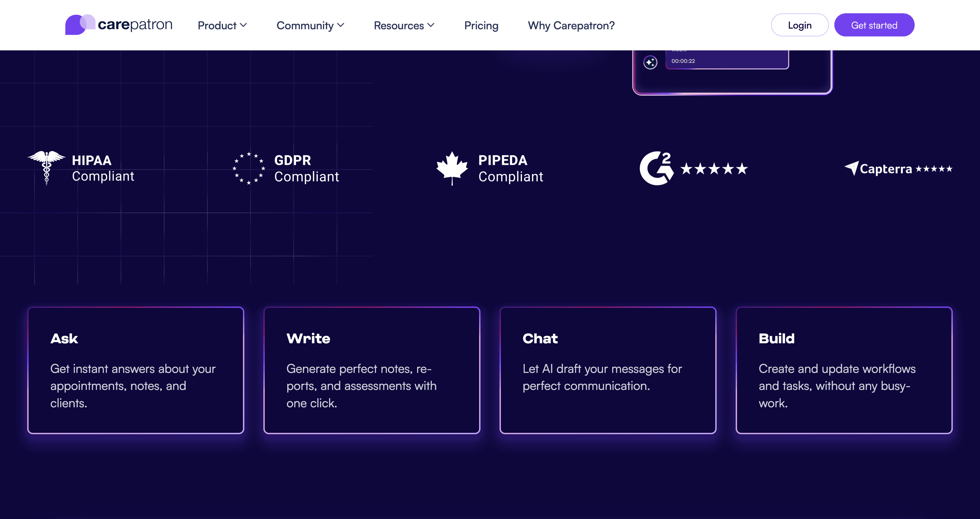Open the Community dropdown menu
This screenshot has height=519, width=980.
point(310,25)
